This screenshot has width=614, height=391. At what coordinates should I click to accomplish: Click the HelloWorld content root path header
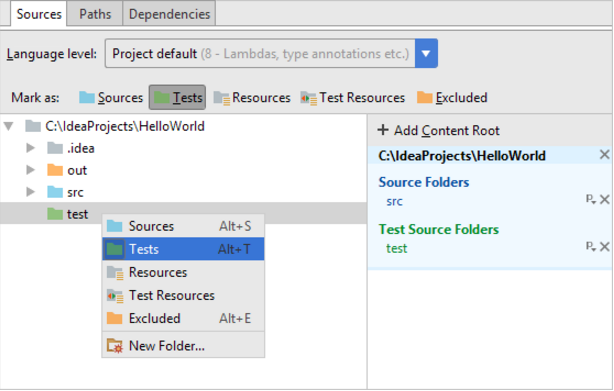click(x=462, y=156)
